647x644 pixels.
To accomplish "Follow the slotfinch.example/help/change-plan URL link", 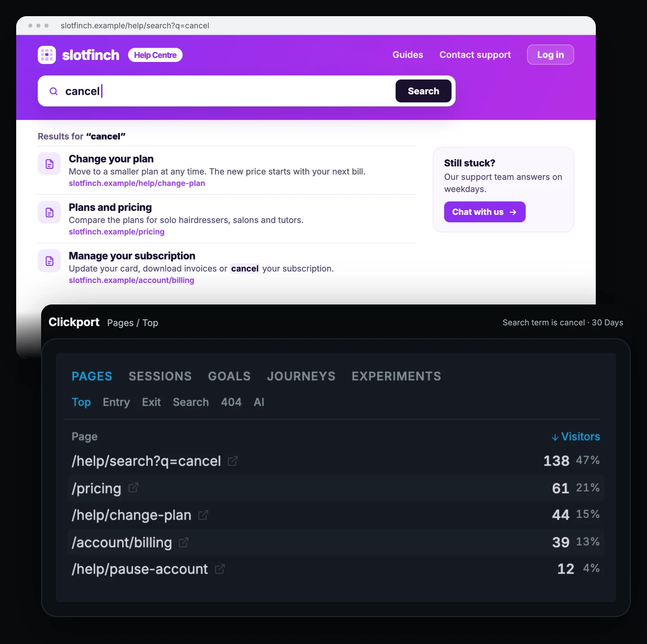I will [x=137, y=183].
